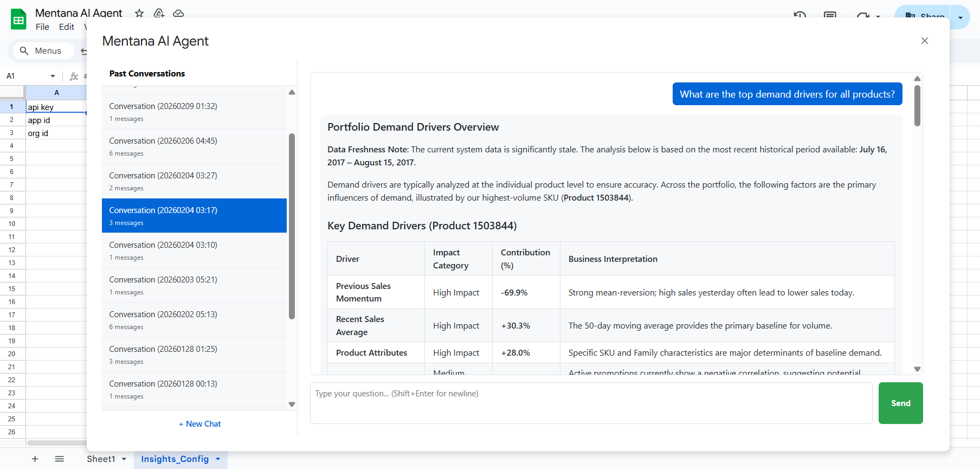Click the Recent Sales Average driver cell
Screen dimensions: 980x469
click(376, 325)
